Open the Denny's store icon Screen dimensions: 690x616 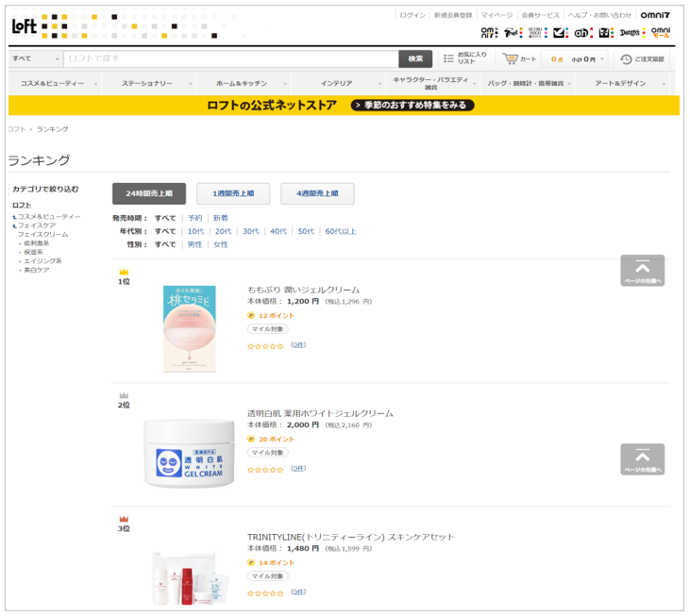click(632, 32)
